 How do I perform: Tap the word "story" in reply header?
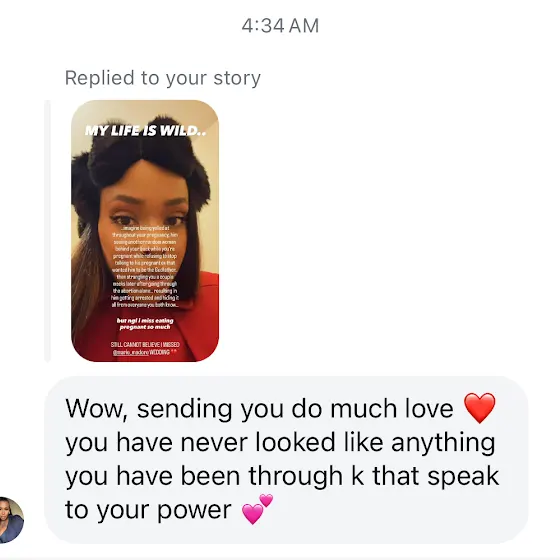(237, 78)
